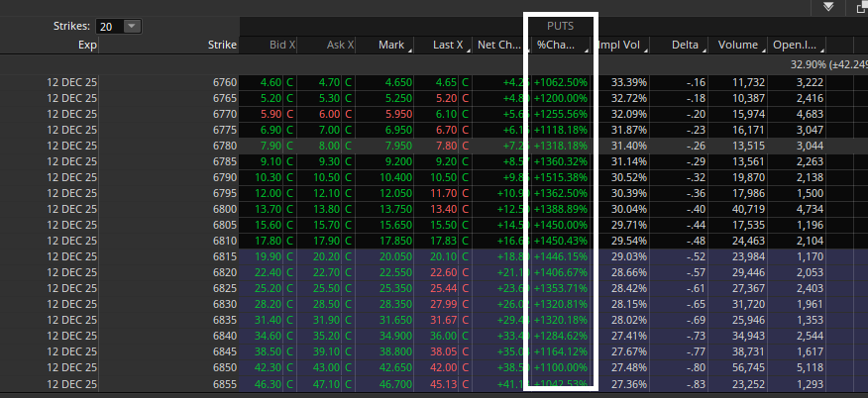Click the 32.90% implied volatility summary text

[x=828, y=64]
